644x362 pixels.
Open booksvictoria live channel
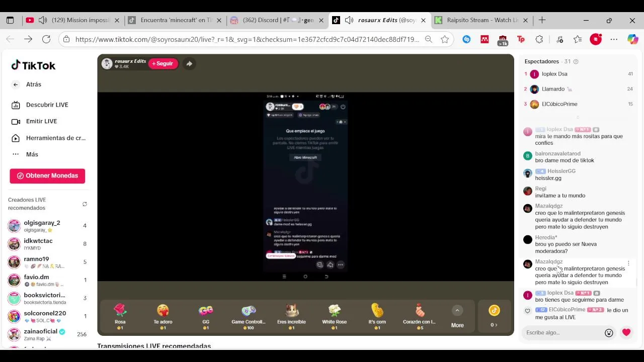[47, 298]
